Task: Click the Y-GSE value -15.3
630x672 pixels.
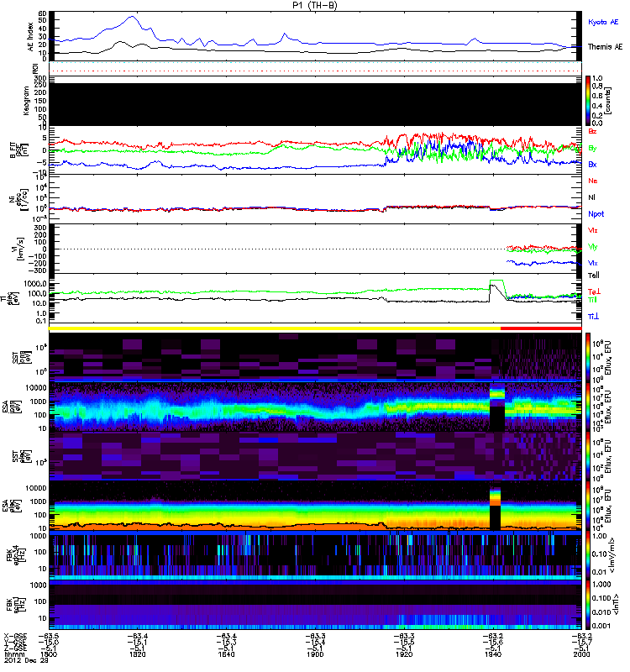Action: pos(226,642)
